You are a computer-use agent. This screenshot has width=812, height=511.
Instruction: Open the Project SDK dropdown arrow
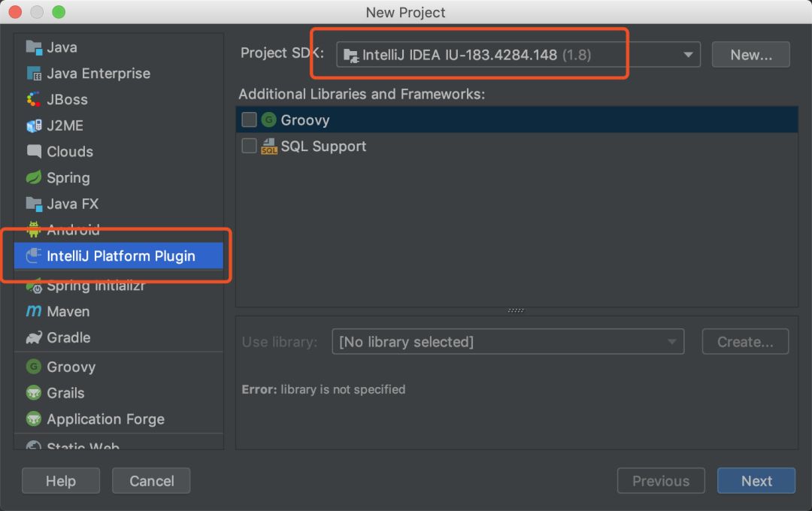point(688,55)
